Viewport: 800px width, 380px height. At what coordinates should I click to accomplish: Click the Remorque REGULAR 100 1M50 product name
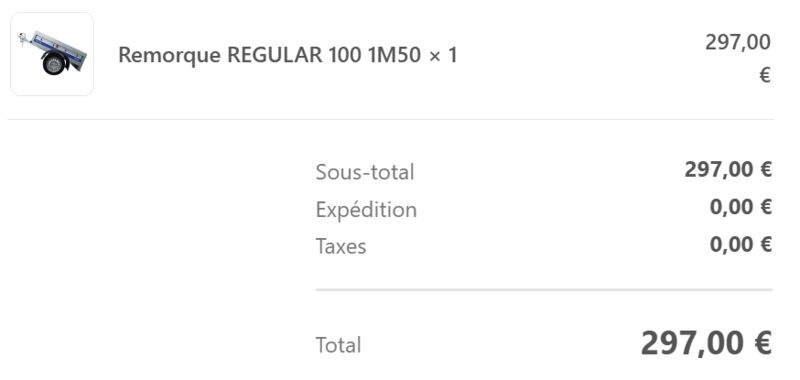click(x=270, y=55)
